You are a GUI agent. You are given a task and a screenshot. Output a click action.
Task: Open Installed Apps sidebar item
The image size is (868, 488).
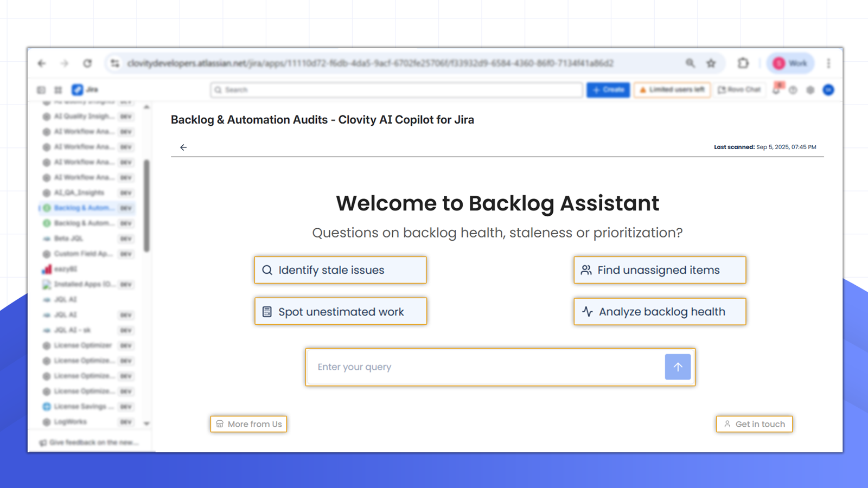88,284
